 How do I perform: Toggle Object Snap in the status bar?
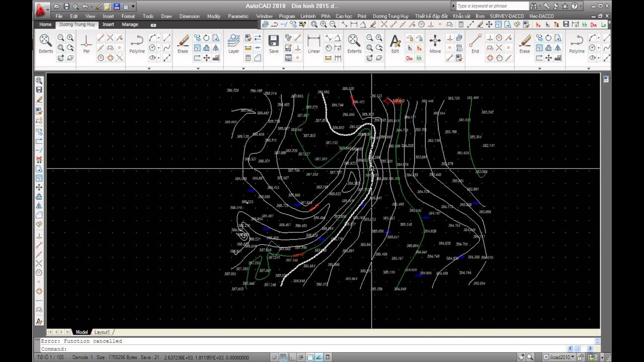click(310, 357)
